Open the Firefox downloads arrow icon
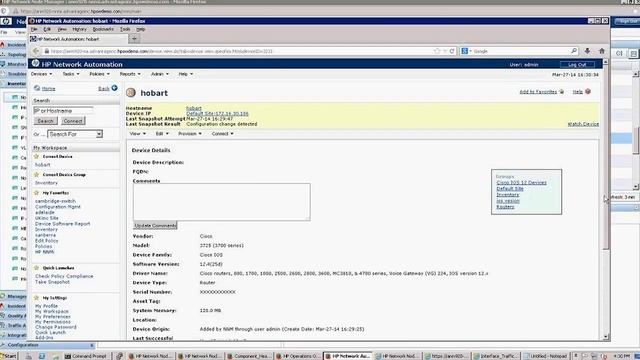This screenshot has height=360, width=640. [x=587, y=51]
